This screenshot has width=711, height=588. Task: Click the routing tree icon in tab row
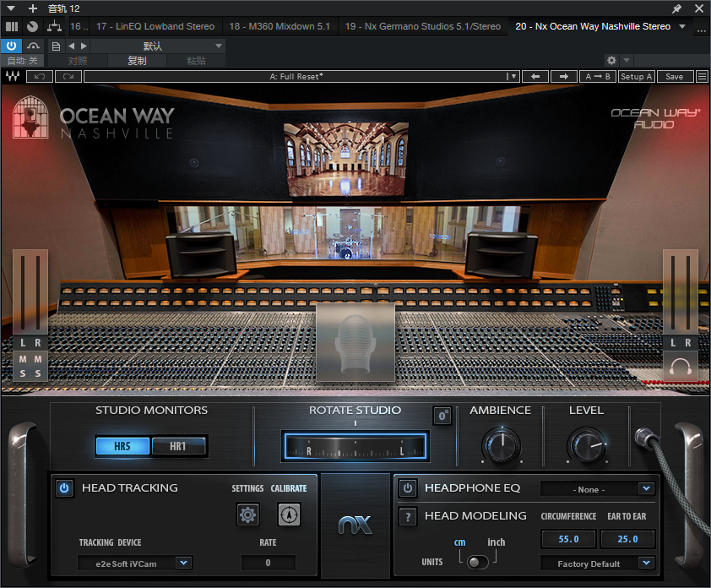54,26
